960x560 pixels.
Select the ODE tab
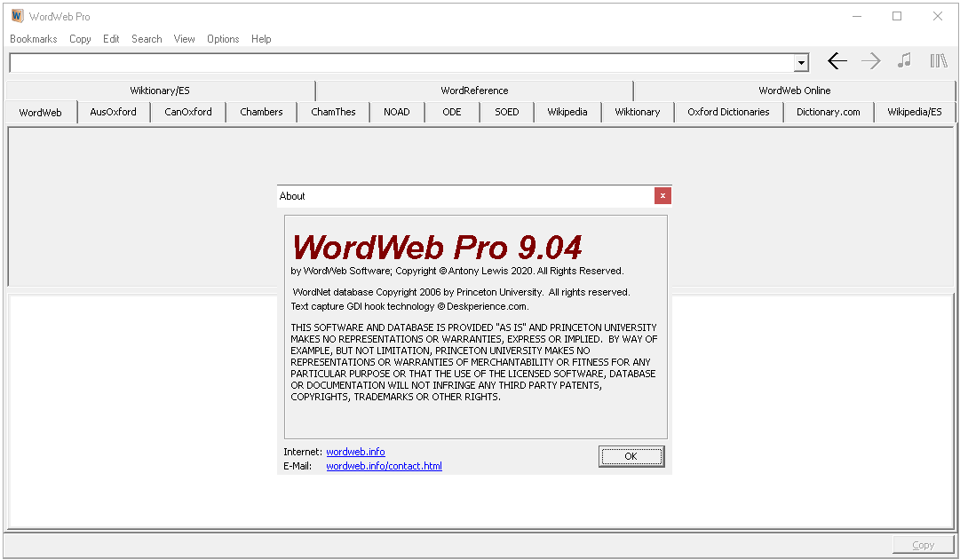pos(452,112)
